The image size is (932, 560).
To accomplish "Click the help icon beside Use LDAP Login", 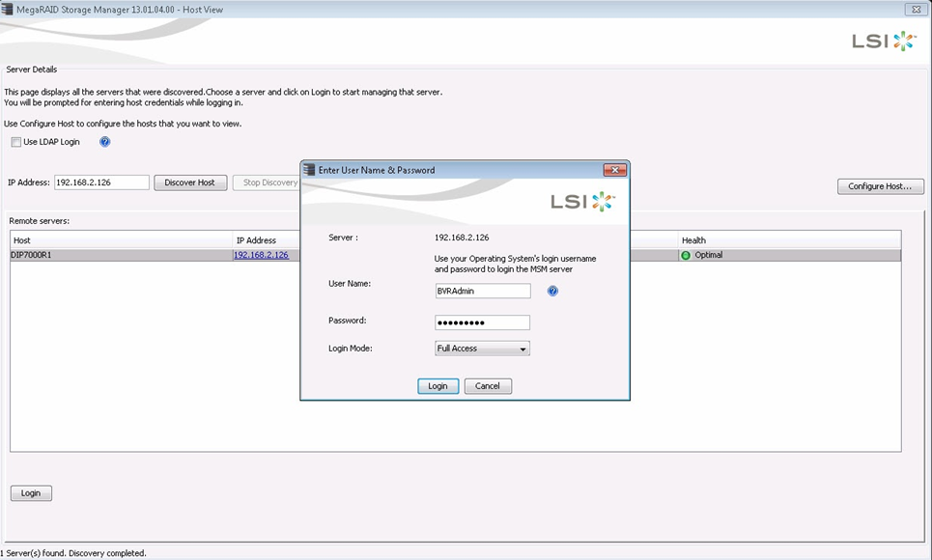I will 104,142.
